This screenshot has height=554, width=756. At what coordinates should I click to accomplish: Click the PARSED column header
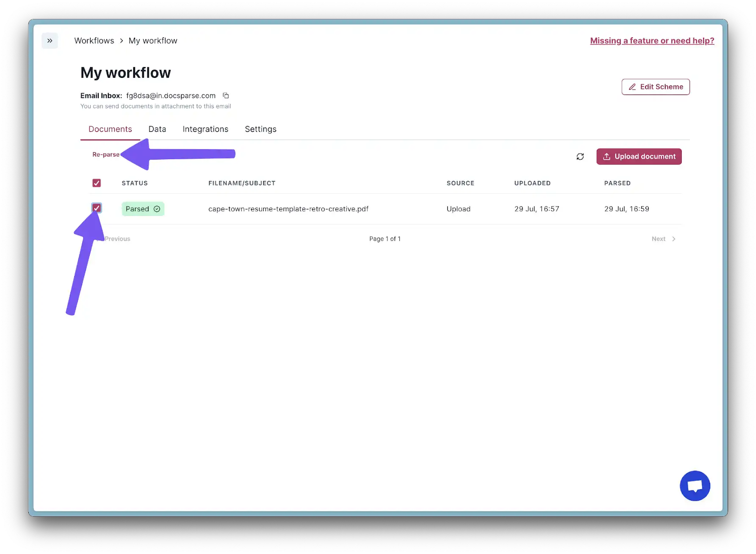pos(617,183)
